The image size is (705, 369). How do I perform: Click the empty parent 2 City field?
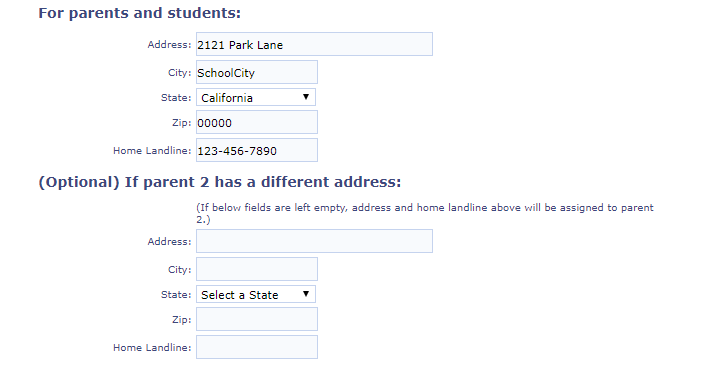click(x=257, y=269)
